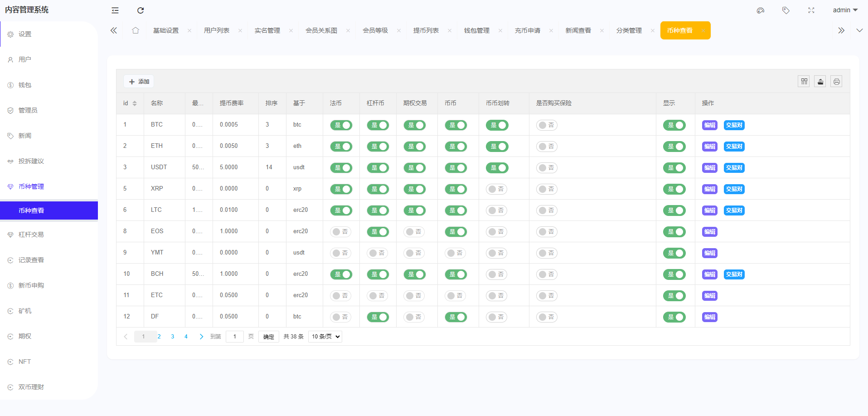Click the 添加 button
This screenshot has width=868, height=416.
point(139,82)
